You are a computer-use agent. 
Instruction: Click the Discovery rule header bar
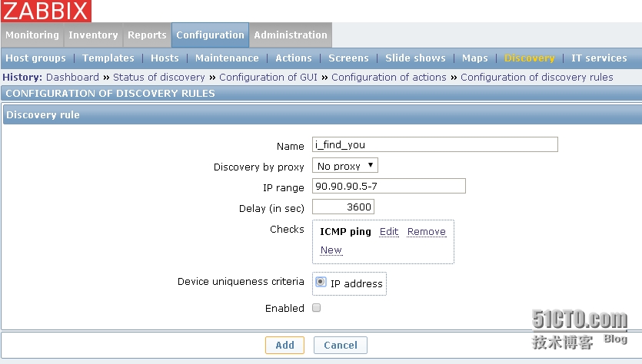tap(322, 115)
